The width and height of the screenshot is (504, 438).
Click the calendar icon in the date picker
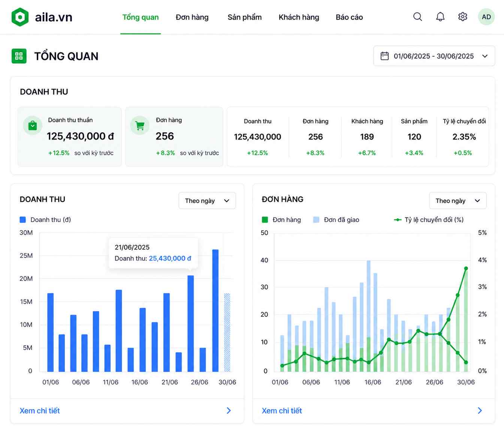(384, 56)
